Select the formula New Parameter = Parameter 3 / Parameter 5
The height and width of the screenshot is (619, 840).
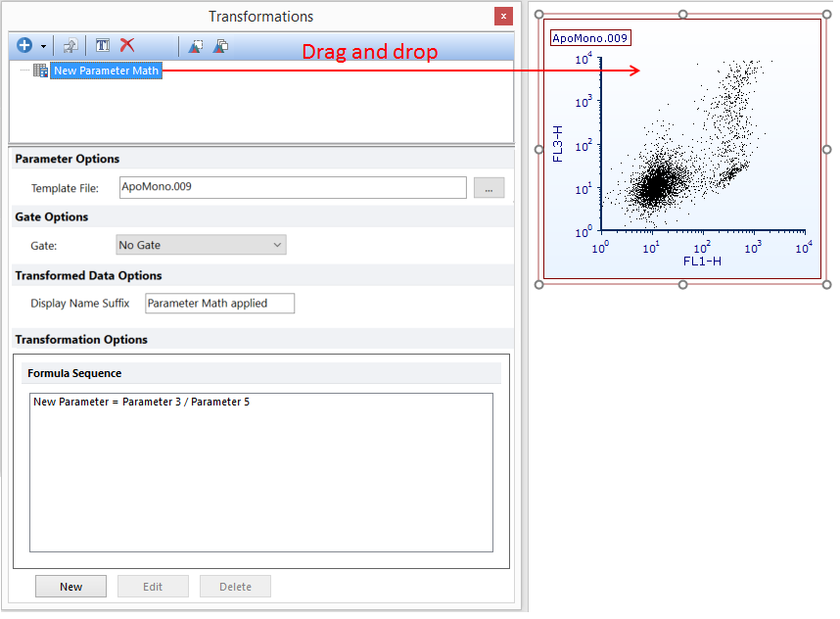[141, 402]
